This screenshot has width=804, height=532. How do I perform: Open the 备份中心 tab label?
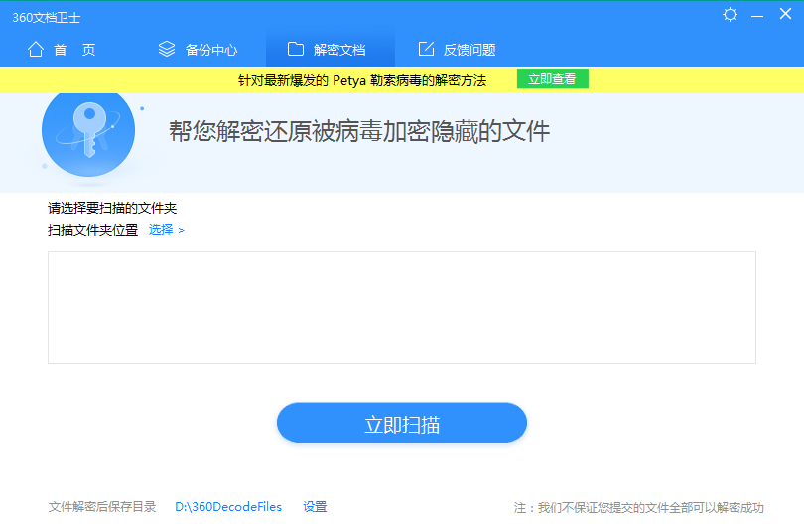click(211, 50)
